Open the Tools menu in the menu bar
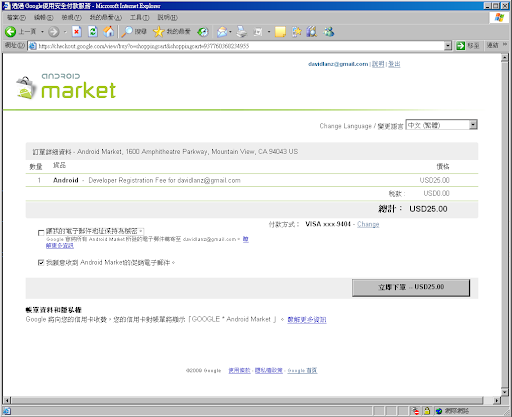 tap(139, 17)
